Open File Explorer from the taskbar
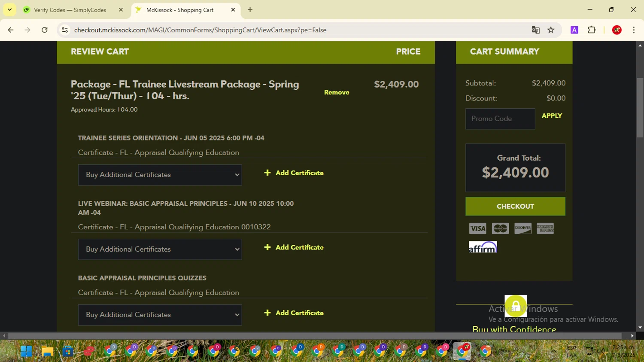The height and width of the screenshot is (362, 644). (x=47, y=351)
